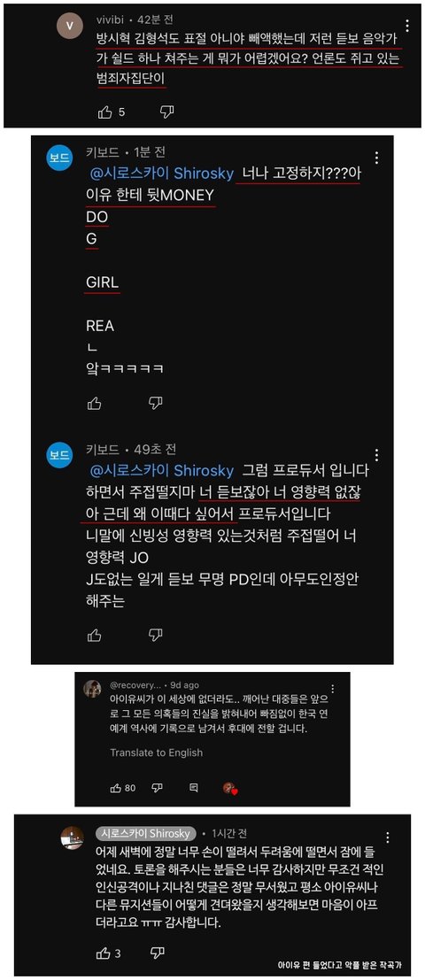This screenshot has width=425, height=980.
Task: Like the 키보드 comment posted 1분 전
Action: tap(95, 403)
